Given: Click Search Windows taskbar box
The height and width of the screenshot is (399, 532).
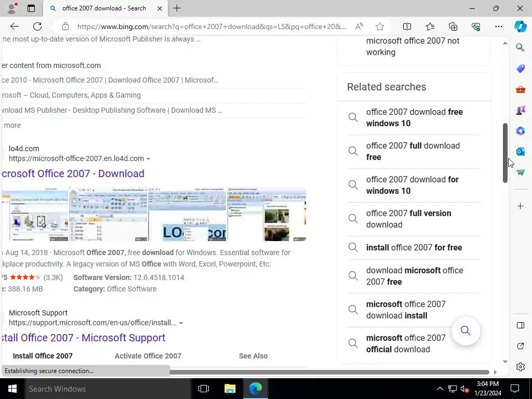Looking at the screenshot, I should click(x=109, y=389).
